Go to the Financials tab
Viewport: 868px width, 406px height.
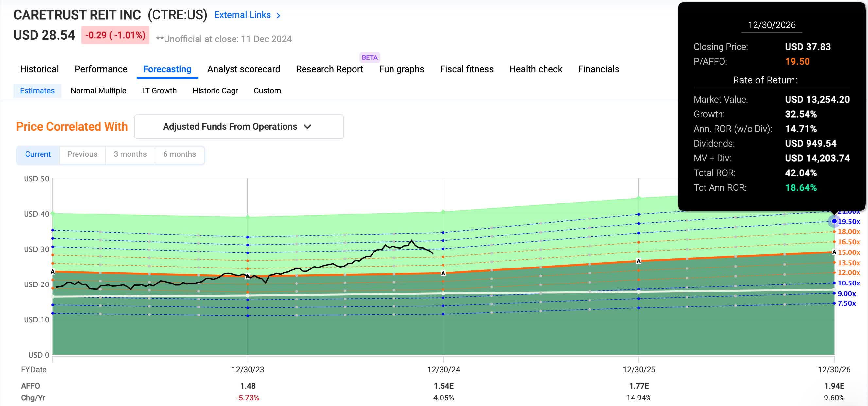pos(599,69)
